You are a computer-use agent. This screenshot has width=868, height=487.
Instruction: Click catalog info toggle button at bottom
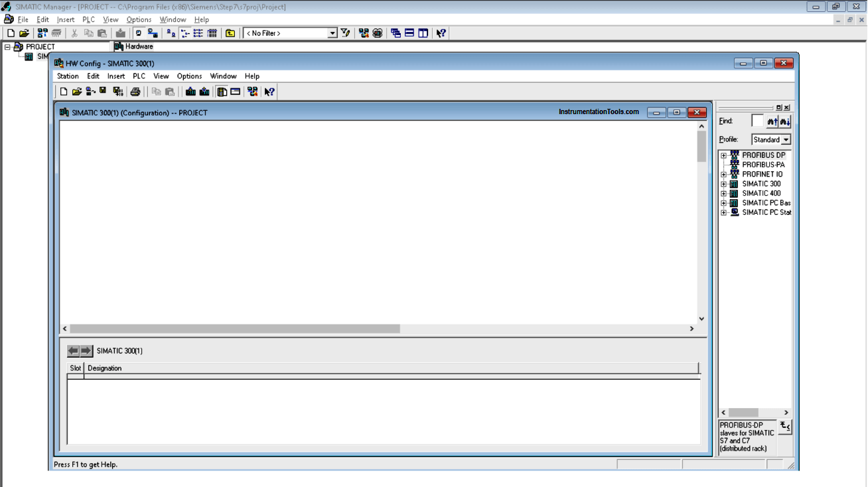pos(785,427)
